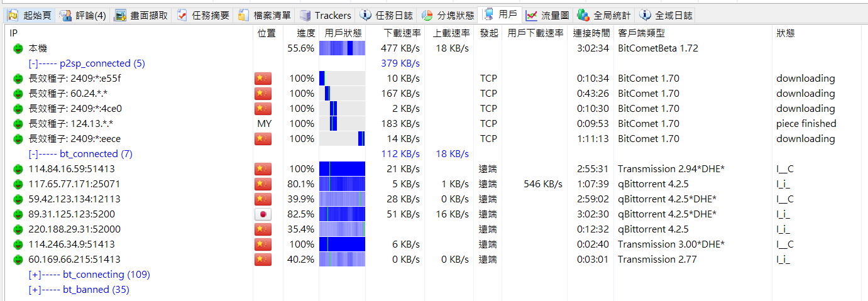Click the China flag for peer 114.84.16.59
Image resolution: width=868 pixels, height=301 pixels.
click(263, 169)
